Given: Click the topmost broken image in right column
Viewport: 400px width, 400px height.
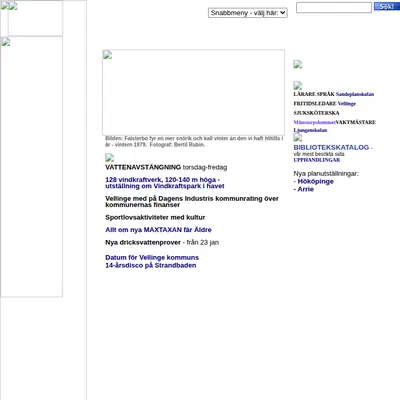Looking at the screenshot, I should [x=298, y=64].
